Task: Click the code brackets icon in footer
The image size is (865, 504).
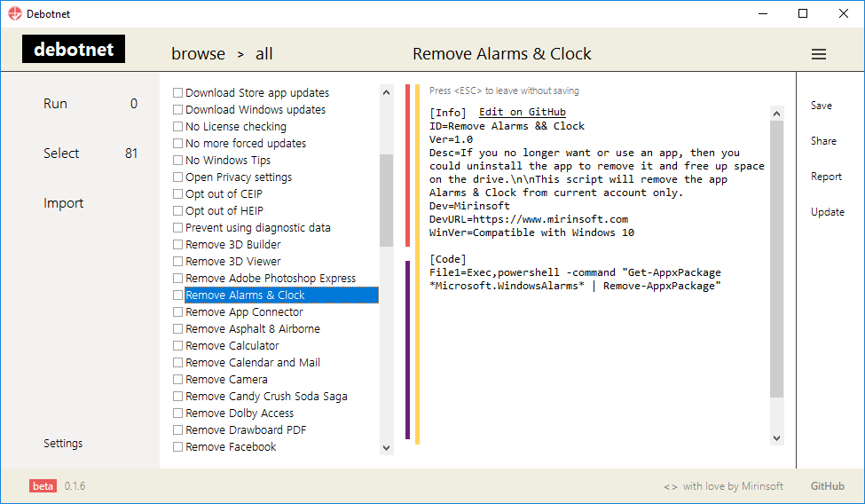Action: pyautogui.click(x=671, y=486)
